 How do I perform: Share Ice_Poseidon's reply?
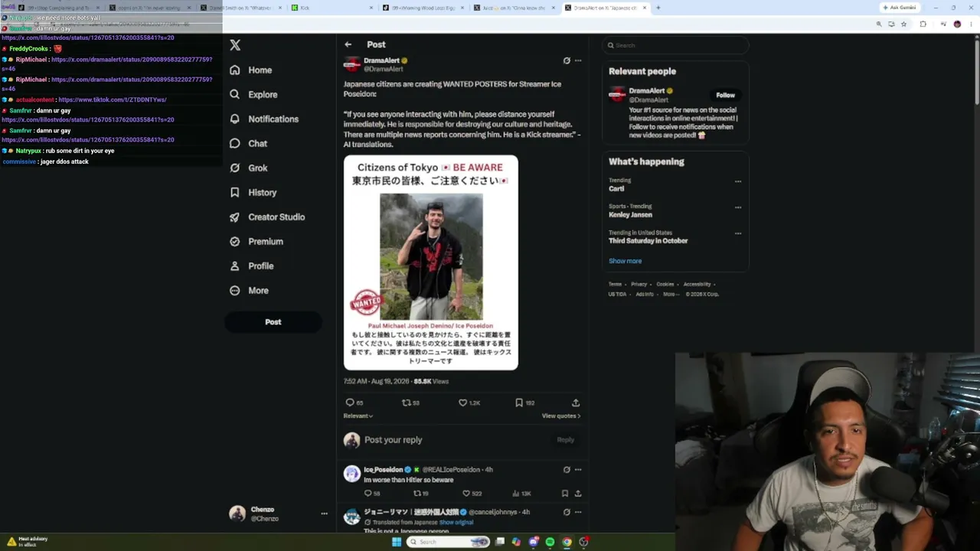pyautogui.click(x=578, y=494)
